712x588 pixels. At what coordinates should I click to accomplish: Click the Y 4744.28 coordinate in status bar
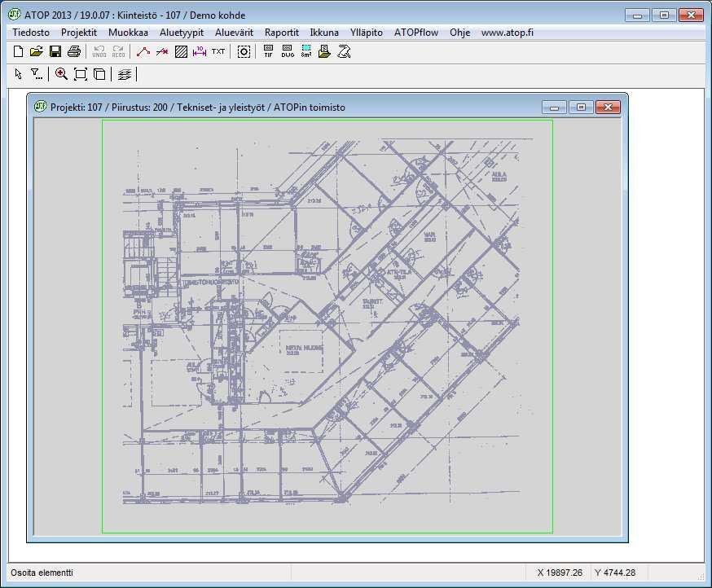pos(615,573)
